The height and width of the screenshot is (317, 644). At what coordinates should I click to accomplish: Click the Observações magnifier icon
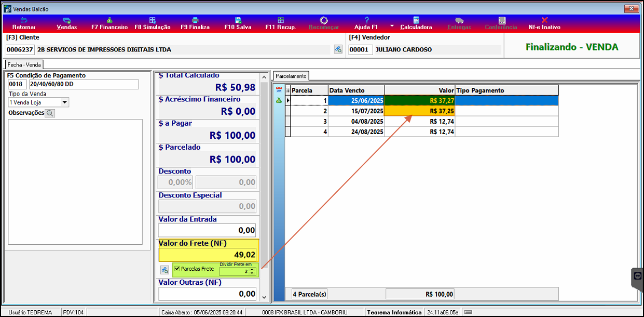pos(49,113)
